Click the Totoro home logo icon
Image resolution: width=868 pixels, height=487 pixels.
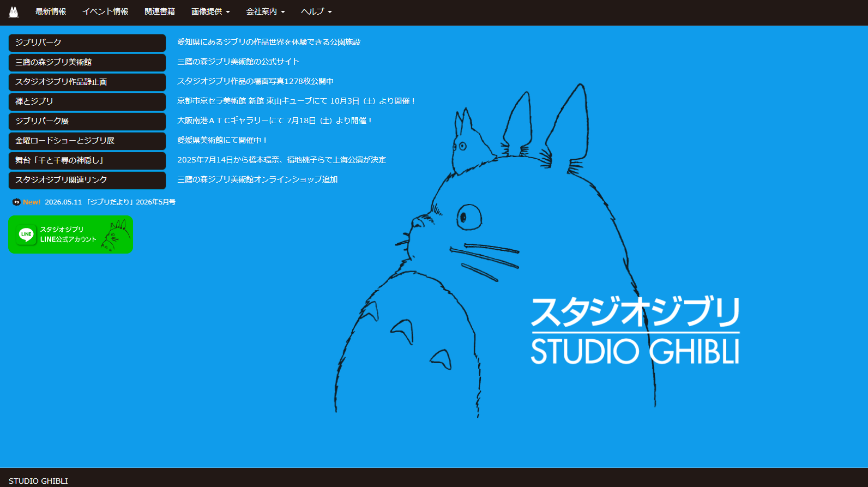tap(14, 12)
